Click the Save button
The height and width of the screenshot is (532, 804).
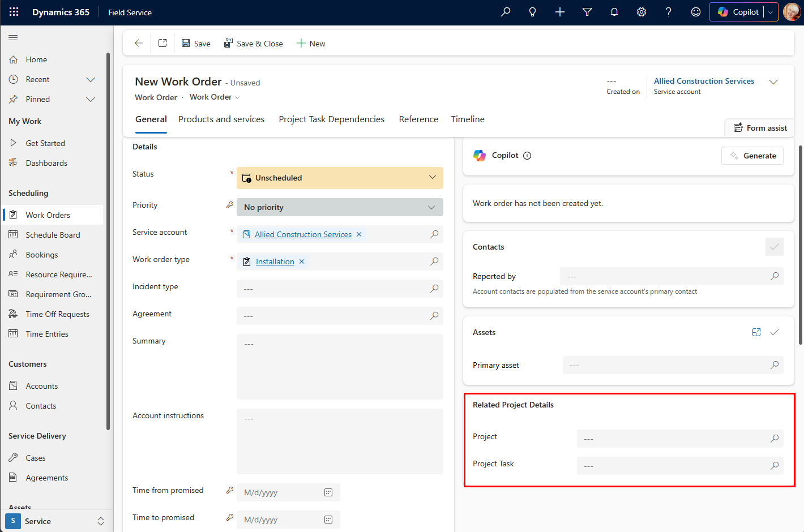coord(196,44)
